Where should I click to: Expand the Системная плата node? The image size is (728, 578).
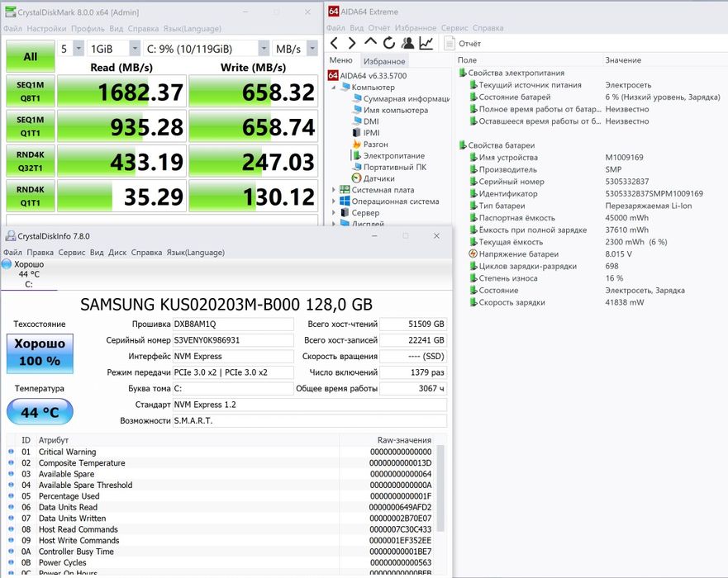tap(333, 190)
